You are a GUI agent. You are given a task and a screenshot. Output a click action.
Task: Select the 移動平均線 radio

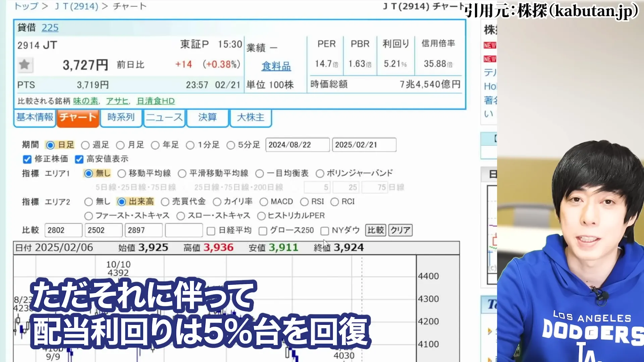click(122, 173)
